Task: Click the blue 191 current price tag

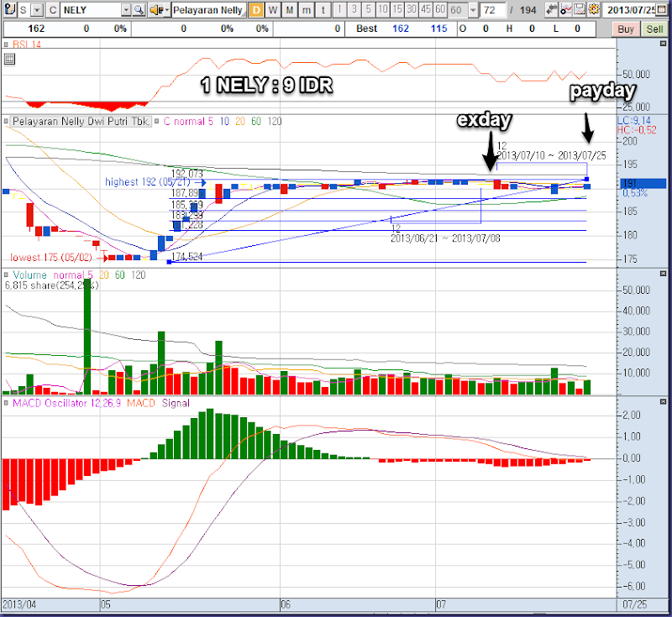Action: [x=643, y=184]
